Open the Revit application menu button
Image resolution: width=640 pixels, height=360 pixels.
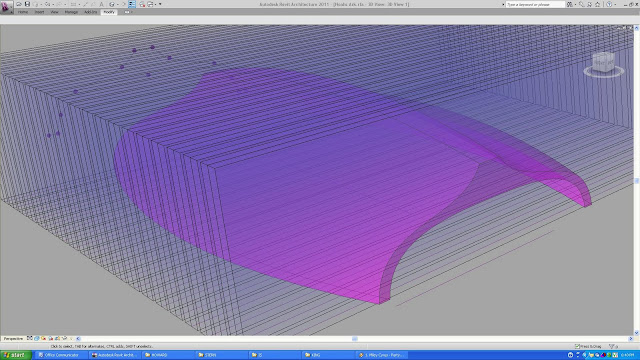click(6, 7)
